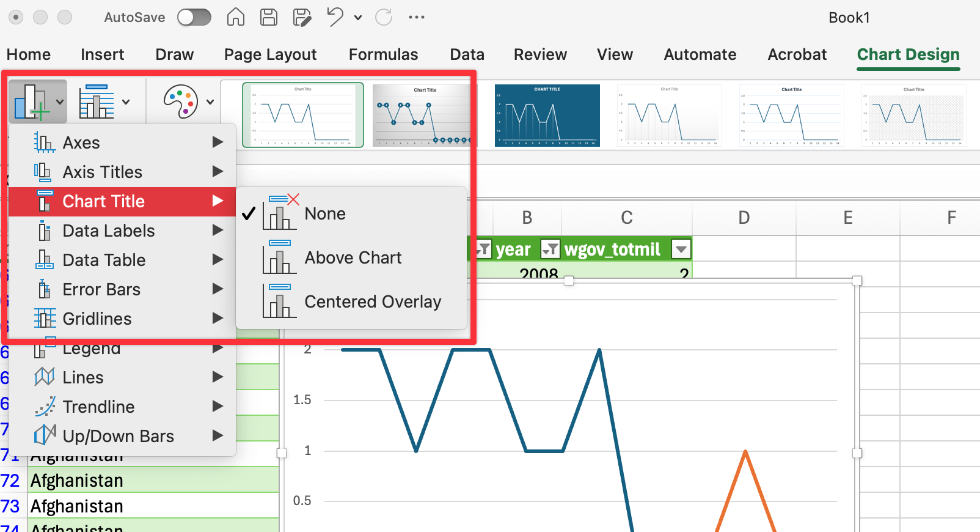Click the Centered Overlay option icon
The width and height of the screenshot is (980, 532).
pyautogui.click(x=279, y=301)
